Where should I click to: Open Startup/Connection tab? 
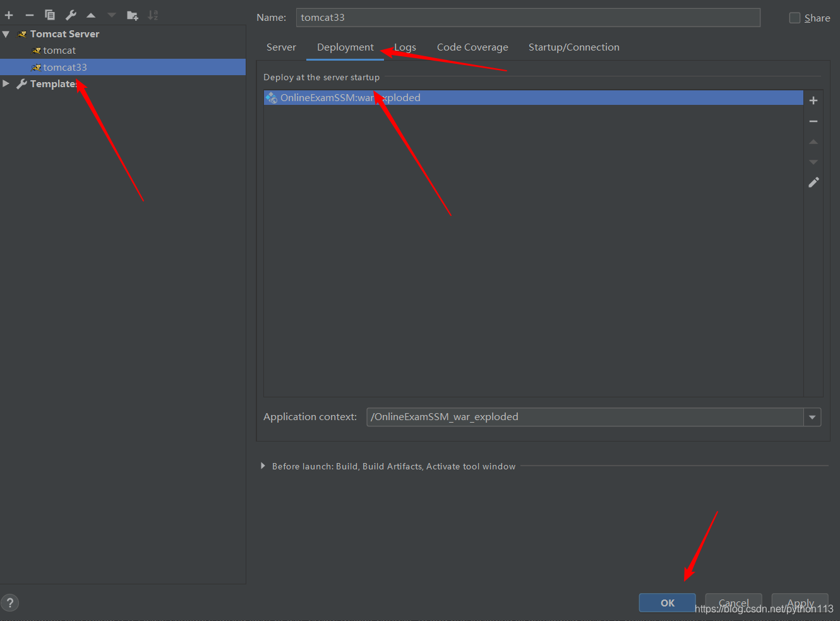click(573, 47)
